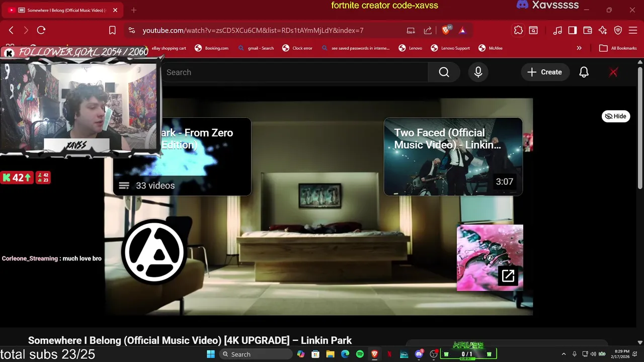Image resolution: width=644 pixels, height=362 pixels.
Task: Expand hidden bookmarks overflow chevron
Action: click(579, 48)
